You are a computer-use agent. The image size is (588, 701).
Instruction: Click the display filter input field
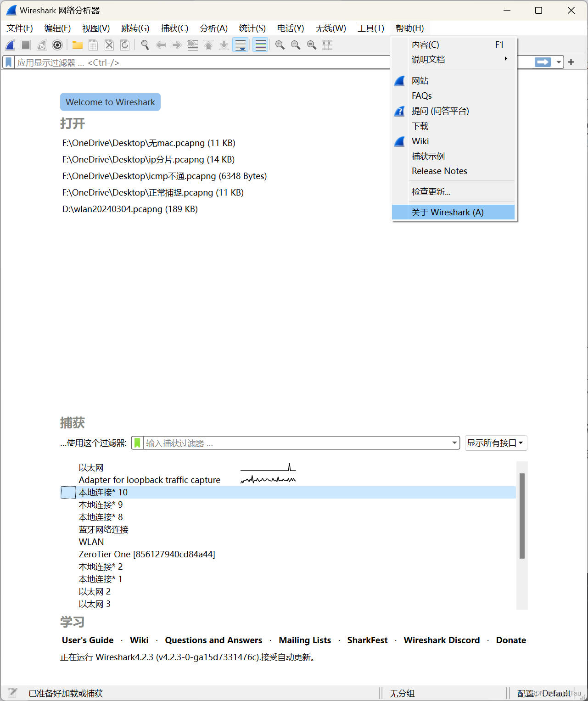202,62
